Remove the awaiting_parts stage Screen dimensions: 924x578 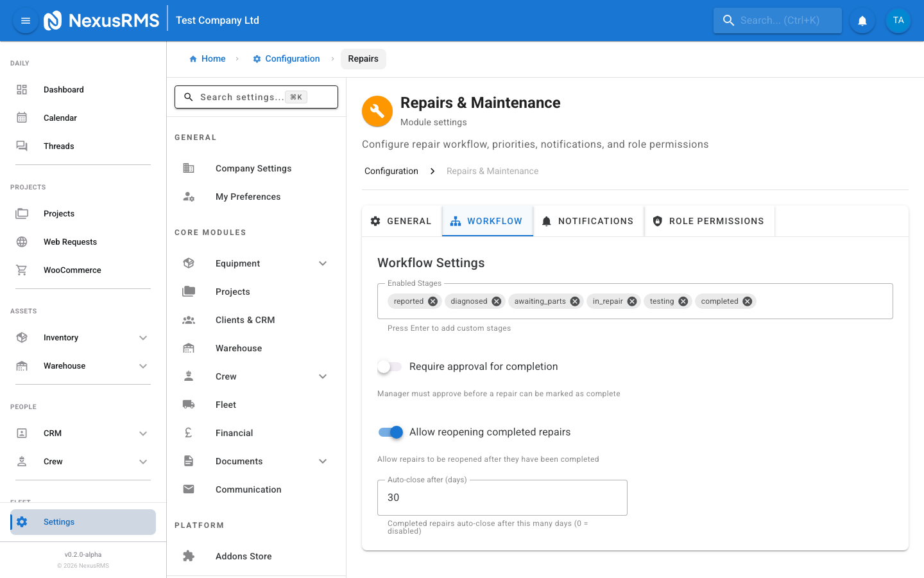574,301
